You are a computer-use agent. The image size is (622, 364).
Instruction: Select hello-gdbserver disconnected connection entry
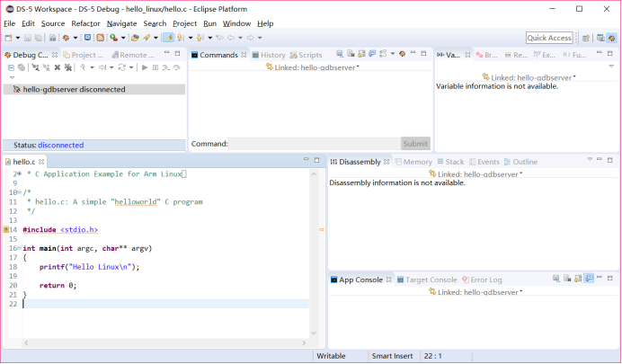pos(94,89)
